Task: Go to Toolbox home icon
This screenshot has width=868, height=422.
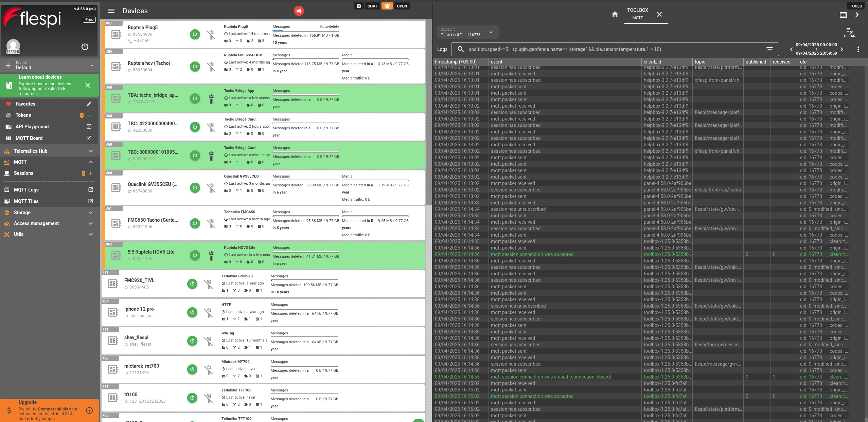Action: tap(615, 14)
